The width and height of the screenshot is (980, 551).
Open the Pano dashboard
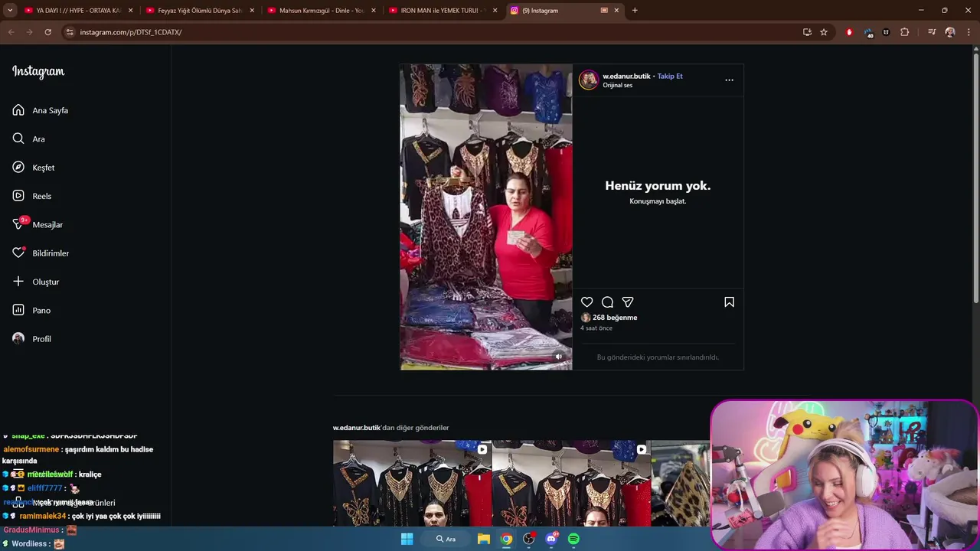[x=31, y=310]
